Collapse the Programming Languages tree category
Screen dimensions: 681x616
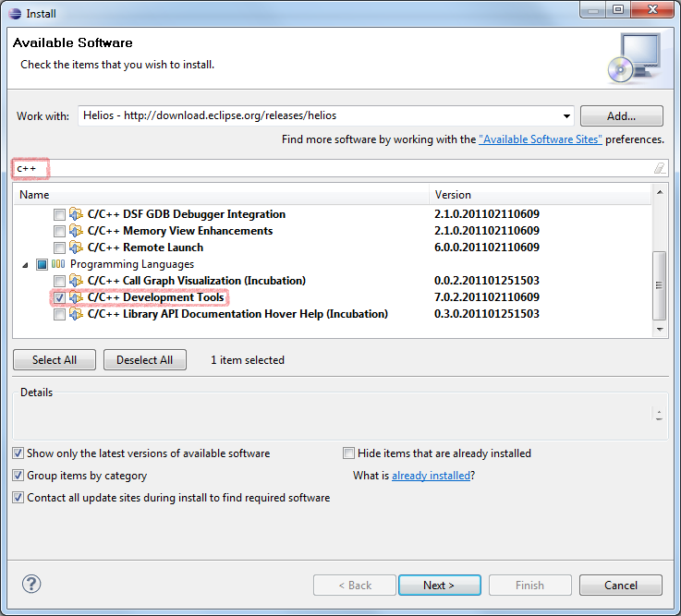point(25,264)
